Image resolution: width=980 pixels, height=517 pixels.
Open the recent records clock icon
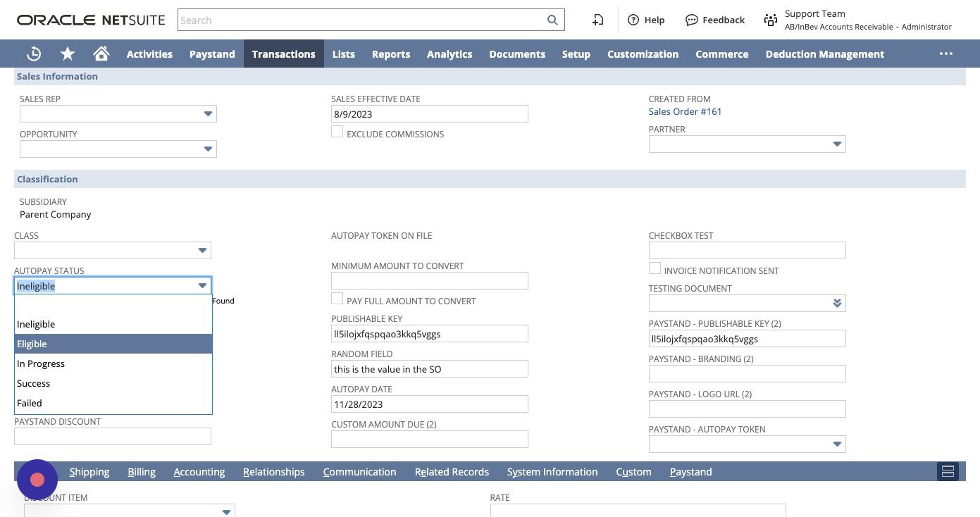point(34,54)
